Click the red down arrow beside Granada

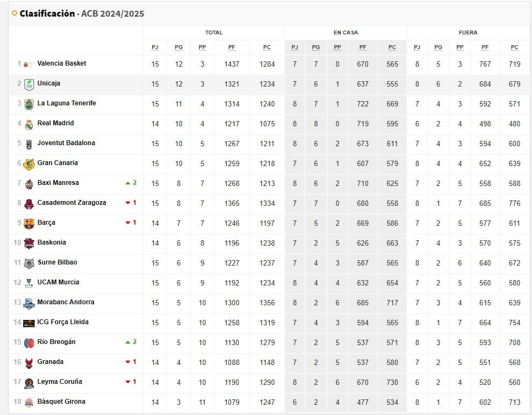[128, 362]
